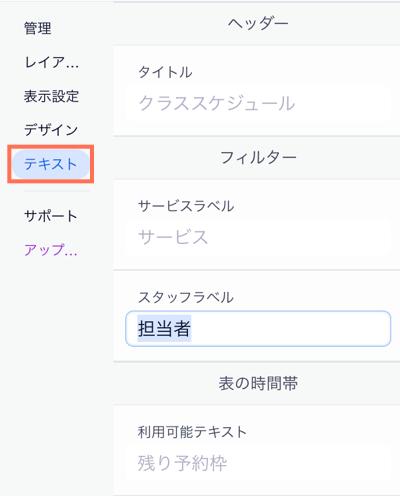The width and height of the screenshot is (400, 496).
Task: Focus the 利用可能テキスト field showing 残り予約枠
Action: tap(258, 463)
